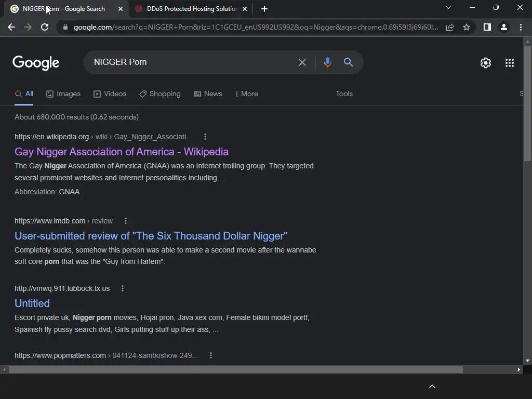Open the tab search dropdown arrow

point(448,7)
